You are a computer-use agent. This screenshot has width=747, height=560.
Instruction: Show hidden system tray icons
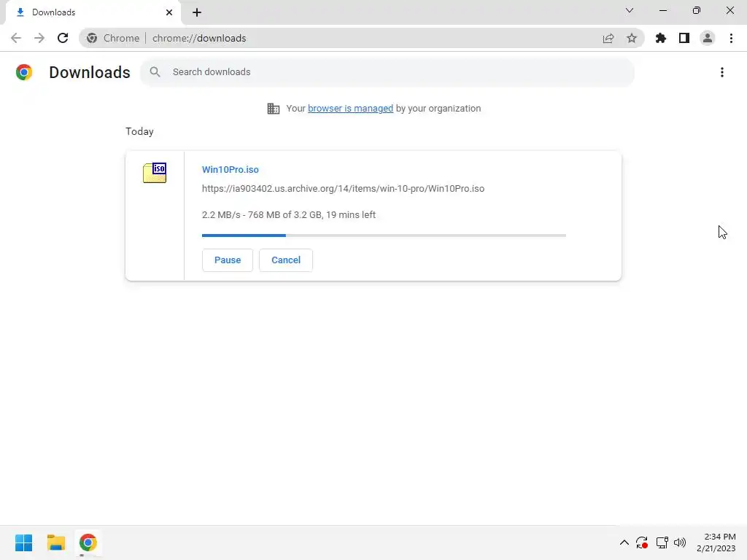[x=624, y=542]
